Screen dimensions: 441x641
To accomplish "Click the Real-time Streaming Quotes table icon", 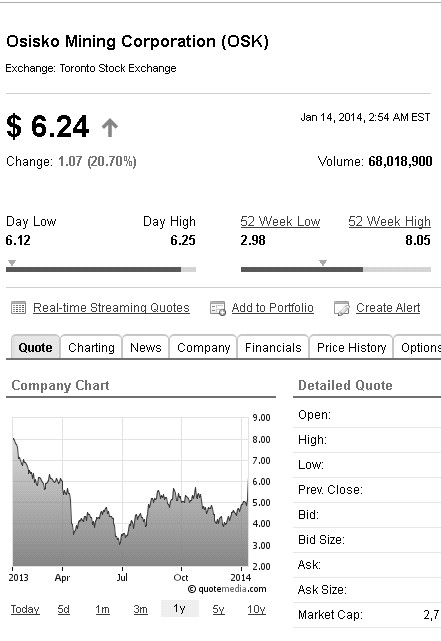I will pyautogui.click(x=18, y=308).
